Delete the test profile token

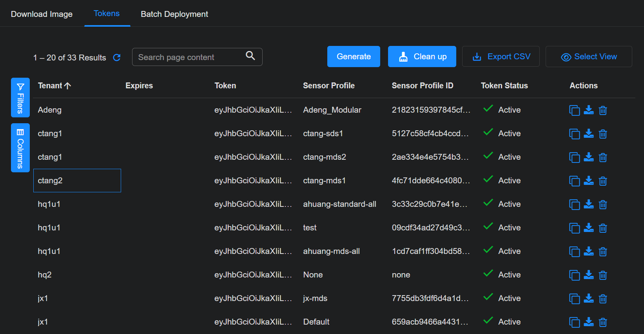603,228
